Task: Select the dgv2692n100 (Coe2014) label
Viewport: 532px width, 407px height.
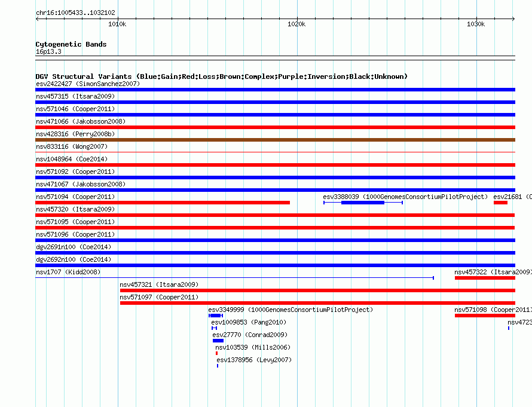Action: (x=74, y=259)
